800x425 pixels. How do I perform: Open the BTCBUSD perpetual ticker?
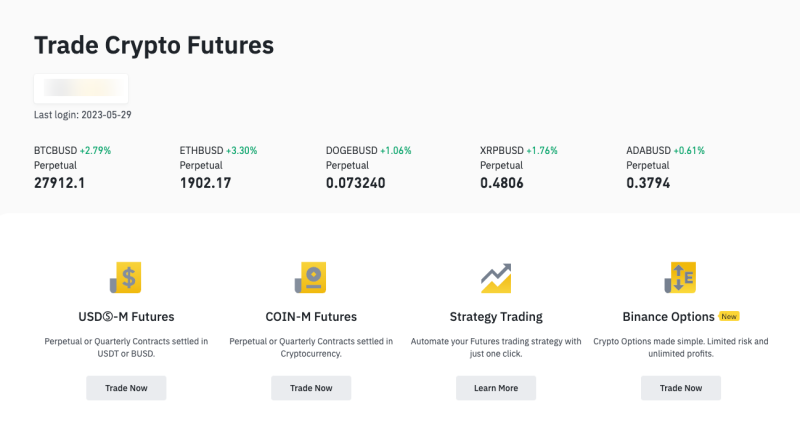point(72,167)
